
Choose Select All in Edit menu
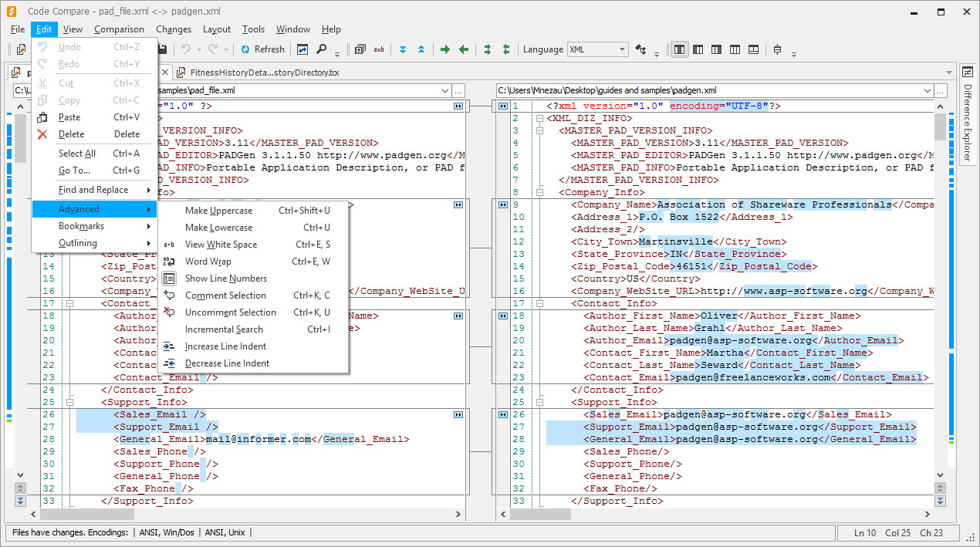94,154
